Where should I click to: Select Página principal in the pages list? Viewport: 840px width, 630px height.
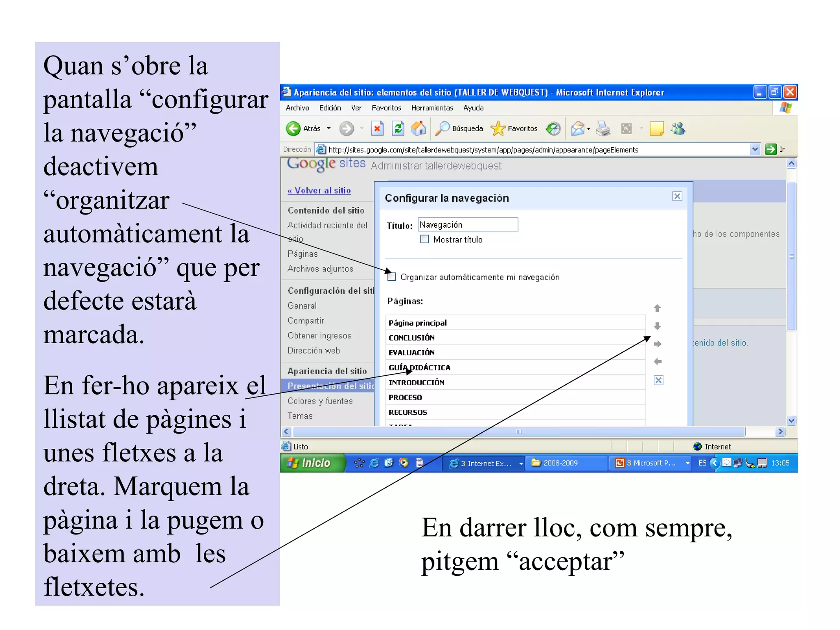pos(516,323)
